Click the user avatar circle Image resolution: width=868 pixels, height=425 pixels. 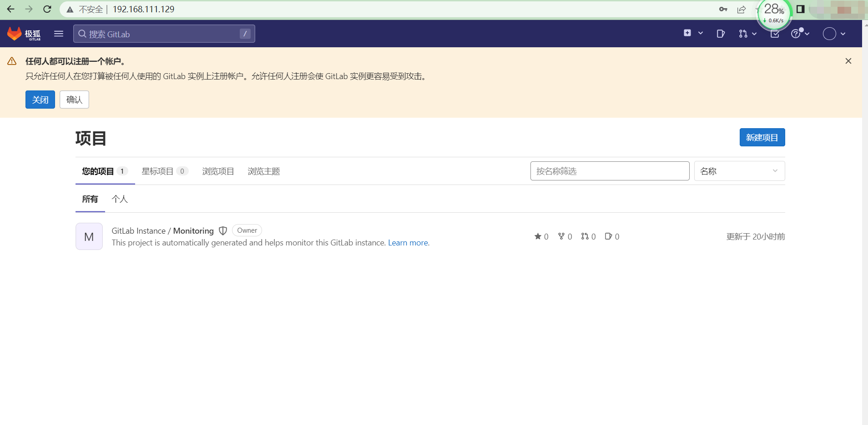[829, 34]
